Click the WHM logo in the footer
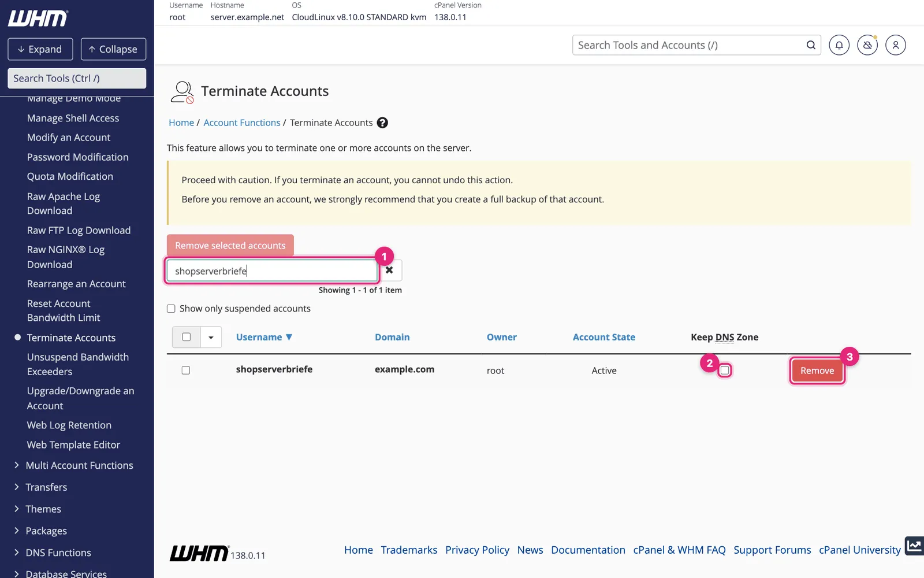924x578 pixels. click(199, 553)
